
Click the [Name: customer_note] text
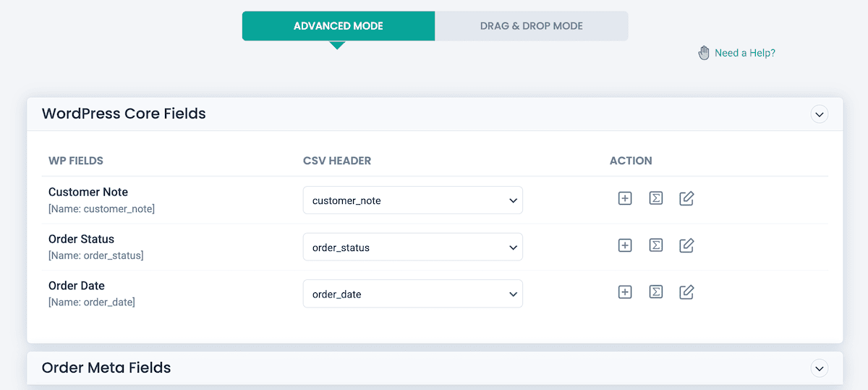point(101,209)
